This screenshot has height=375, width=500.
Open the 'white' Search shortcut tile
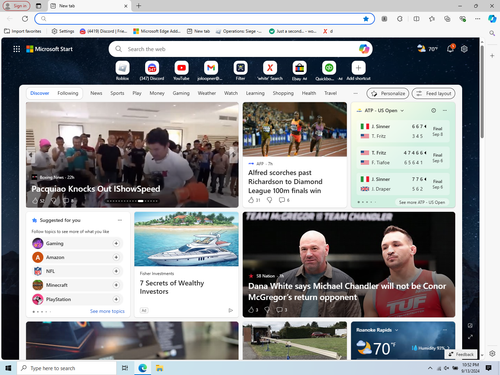(270, 68)
